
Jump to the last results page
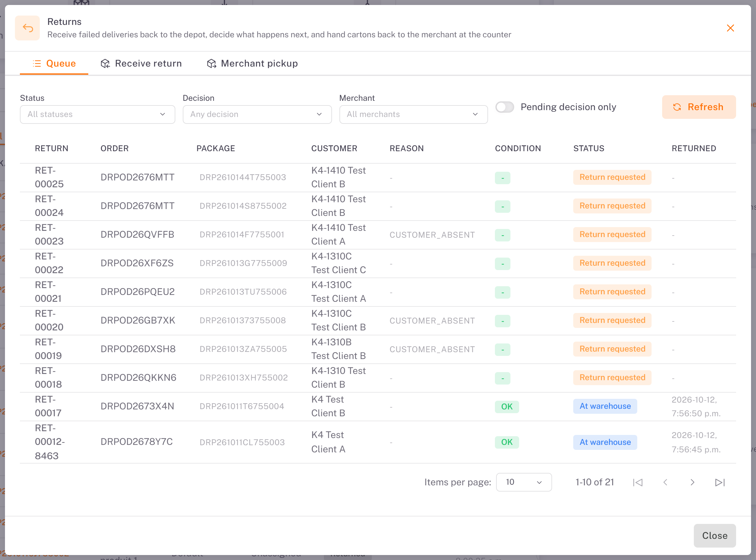720,482
